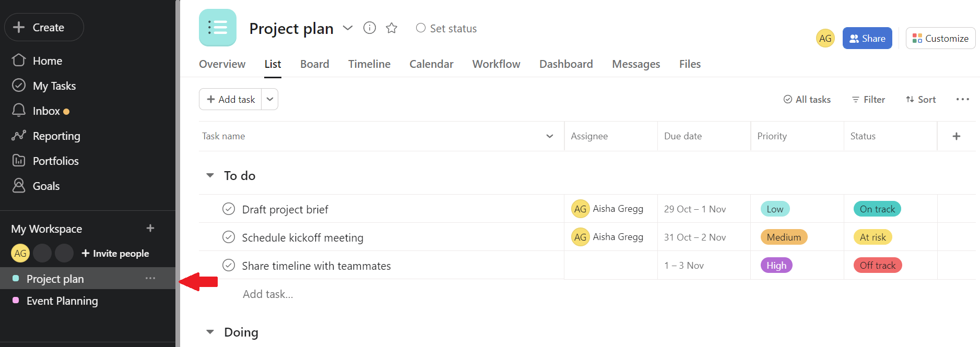Click the project info icon
Image resolution: width=980 pixels, height=347 pixels.
(x=369, y=28)
